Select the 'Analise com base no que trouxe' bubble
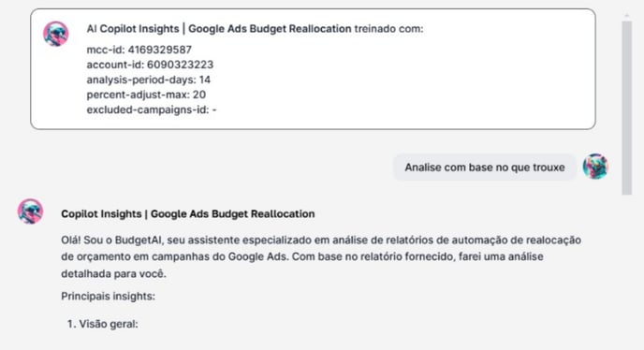This screenshot has height=350, width=644. (x=485, y=168)
